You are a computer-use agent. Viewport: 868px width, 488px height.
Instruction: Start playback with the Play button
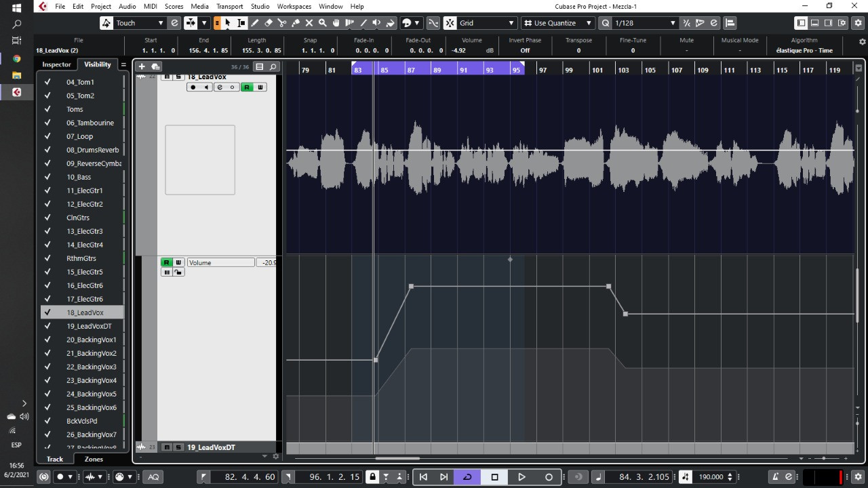pos(521,476)
